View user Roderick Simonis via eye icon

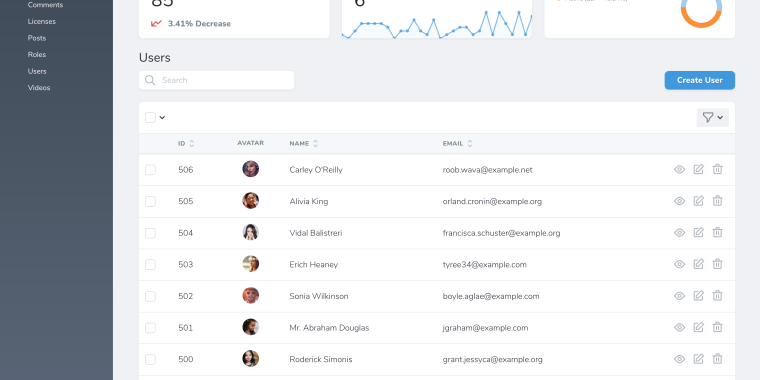(x=680, y=359)
